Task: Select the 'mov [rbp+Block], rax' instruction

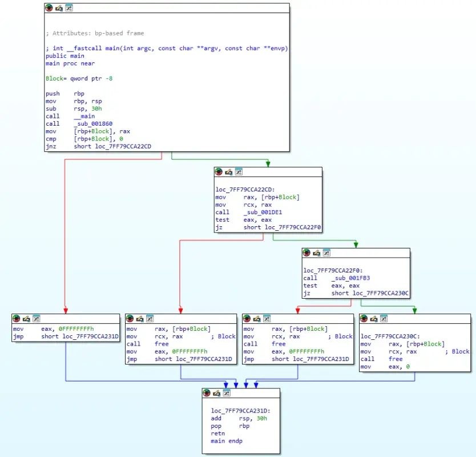Action: [88, 131]
